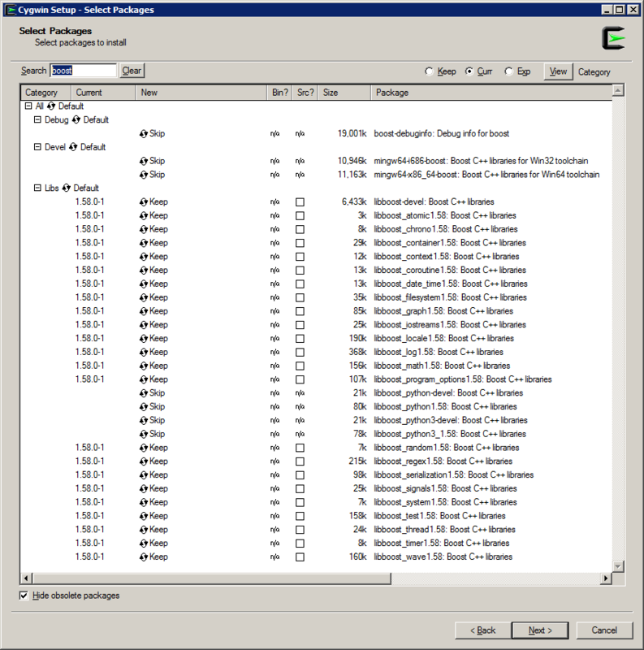Collapse the All category tree node
The height and width of the screenshot is (650, 644).
28,106
